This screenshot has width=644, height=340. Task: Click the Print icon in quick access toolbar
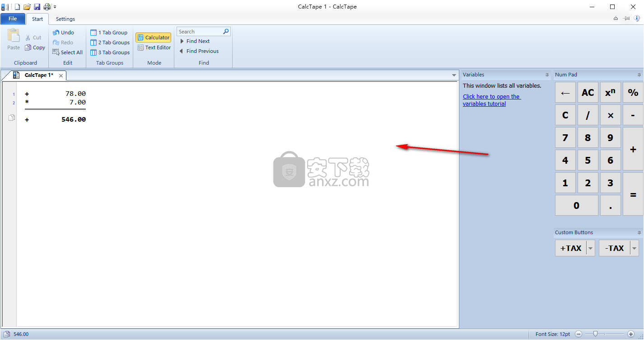pos(47,7)
